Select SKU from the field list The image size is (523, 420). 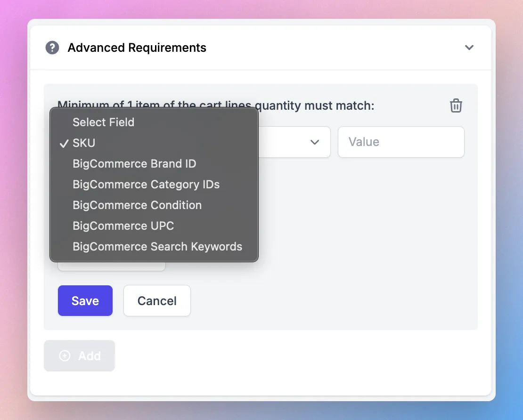[154, 143]
